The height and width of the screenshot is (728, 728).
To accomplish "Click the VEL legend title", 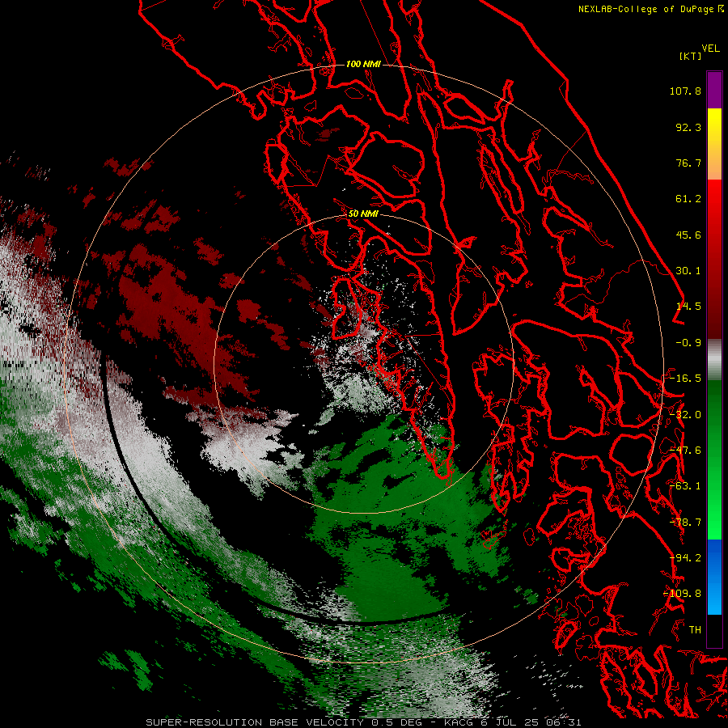I will pos(711,49).
